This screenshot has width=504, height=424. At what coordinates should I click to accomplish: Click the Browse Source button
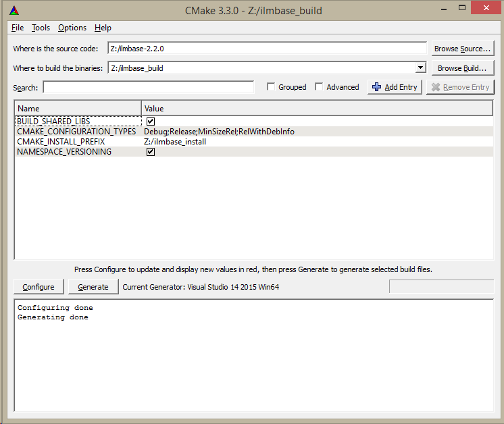pos(463,49)
